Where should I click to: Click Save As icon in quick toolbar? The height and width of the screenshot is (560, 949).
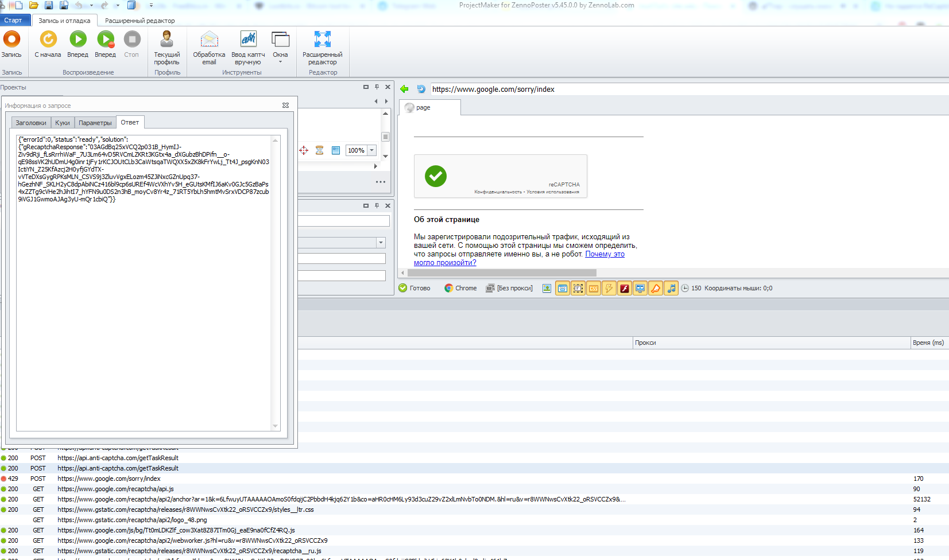click(64, 5)
